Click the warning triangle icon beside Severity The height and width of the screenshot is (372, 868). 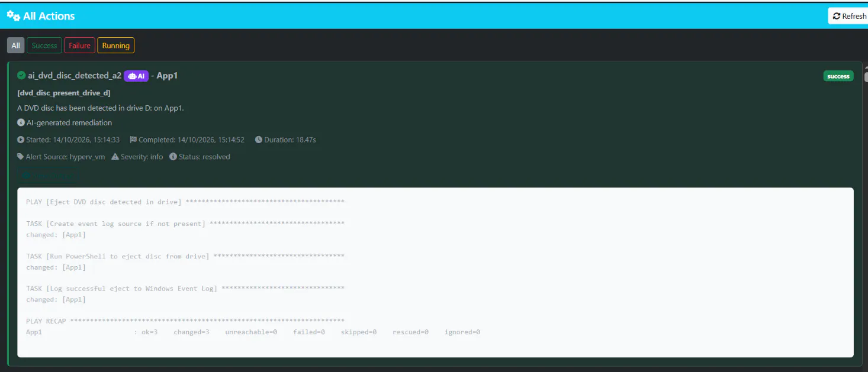[x=115, y=157]
